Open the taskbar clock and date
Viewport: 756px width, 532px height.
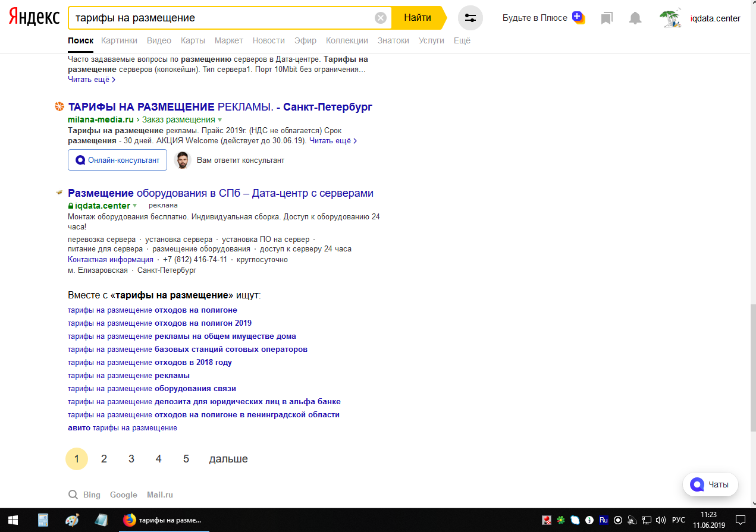pyautogui.click(x=708, y=520)
